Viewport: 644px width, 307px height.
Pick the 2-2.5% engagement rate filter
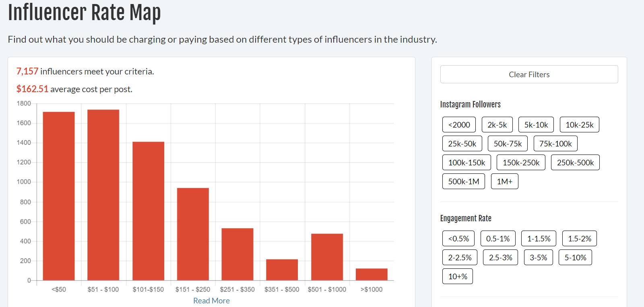coord(460,258)
